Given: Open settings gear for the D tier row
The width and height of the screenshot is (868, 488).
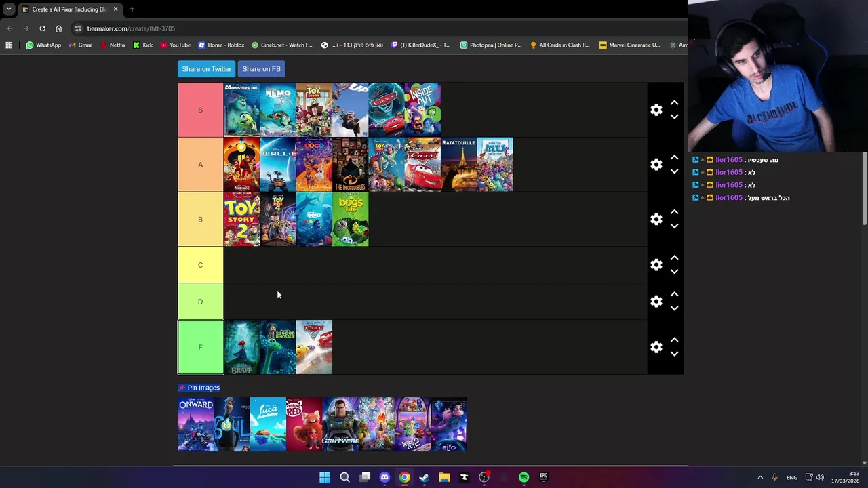Looking at the screenshot, I should 656,302.
